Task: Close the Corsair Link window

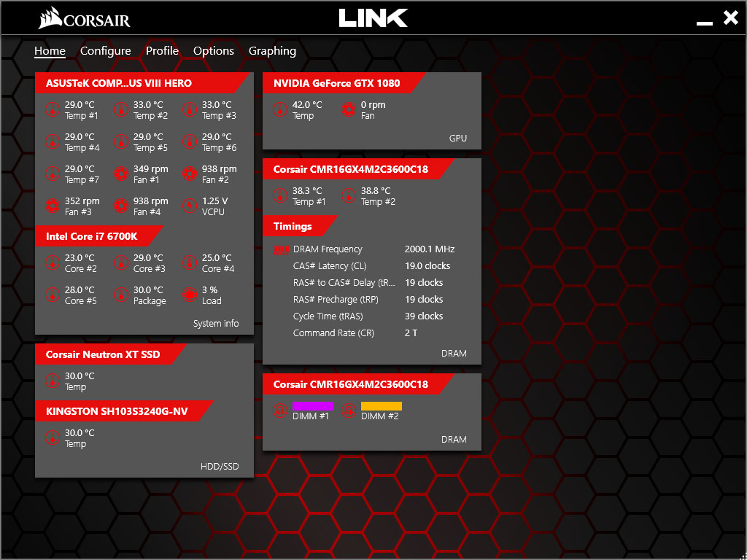Action: coord(731,17)
